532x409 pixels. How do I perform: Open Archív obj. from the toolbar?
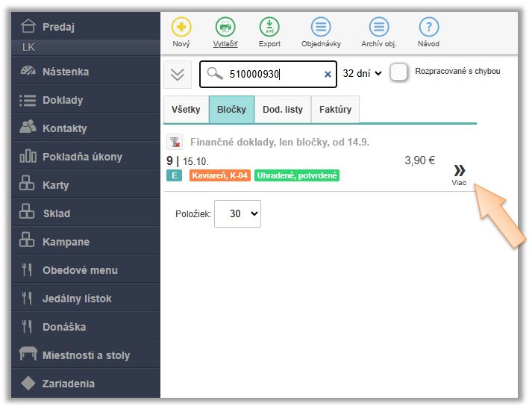pyautogui.click(x=379, y=28)
